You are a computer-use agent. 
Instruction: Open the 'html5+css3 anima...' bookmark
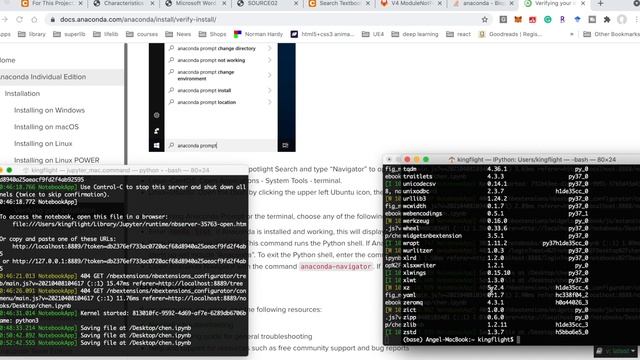pos(322,34)
